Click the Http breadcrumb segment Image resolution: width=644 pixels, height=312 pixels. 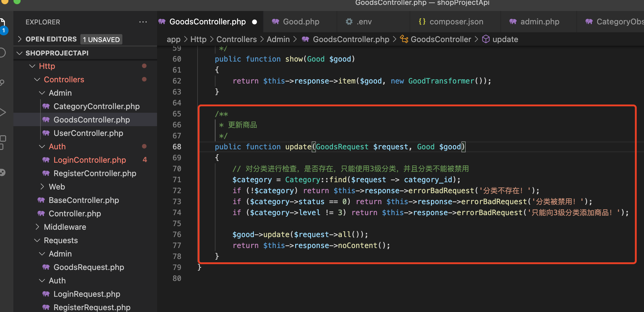click(198, 39)
